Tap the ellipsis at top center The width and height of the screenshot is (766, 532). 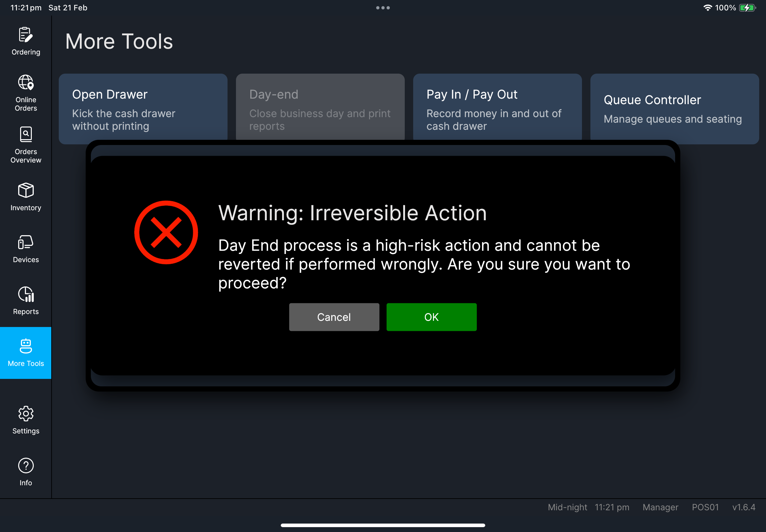click(383, 7)
